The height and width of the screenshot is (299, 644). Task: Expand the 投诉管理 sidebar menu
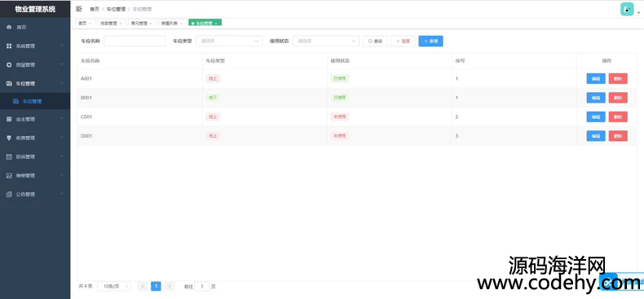coord(35,156)
